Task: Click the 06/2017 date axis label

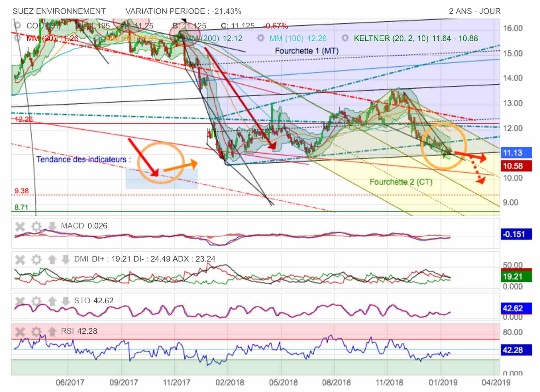Action: (x=70, y=382)
